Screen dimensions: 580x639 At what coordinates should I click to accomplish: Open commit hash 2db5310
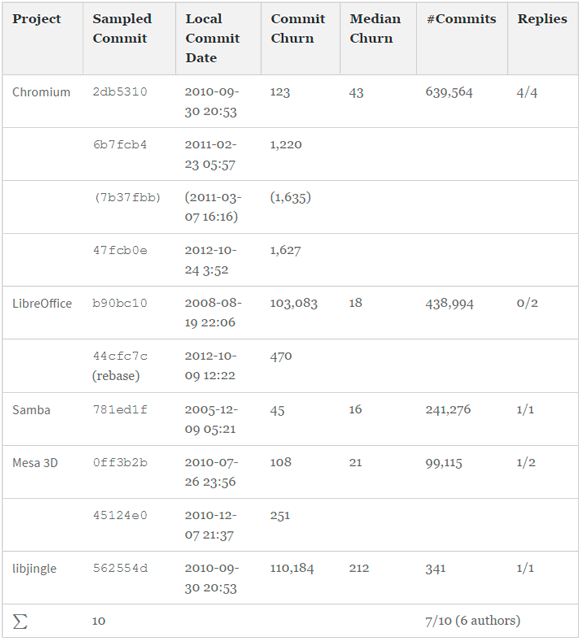pos(120,92)
